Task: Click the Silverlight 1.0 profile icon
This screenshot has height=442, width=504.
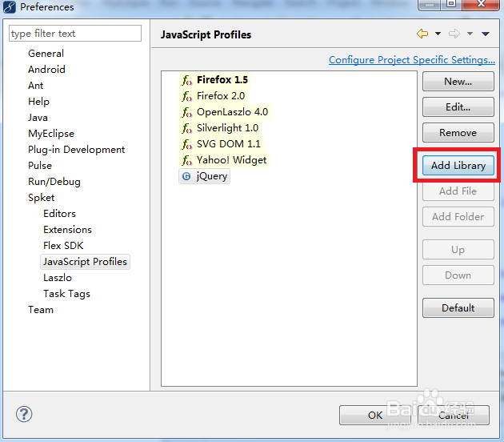Action: [186, 128]
